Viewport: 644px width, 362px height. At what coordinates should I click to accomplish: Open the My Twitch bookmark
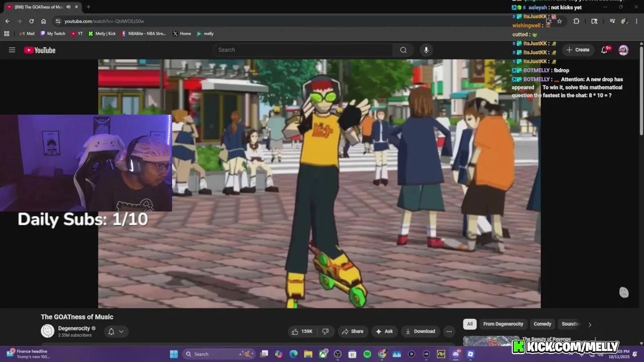coord(53,34)
